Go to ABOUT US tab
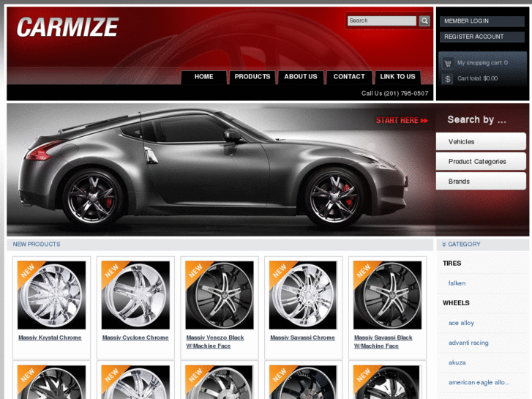 tap(301, 77)
